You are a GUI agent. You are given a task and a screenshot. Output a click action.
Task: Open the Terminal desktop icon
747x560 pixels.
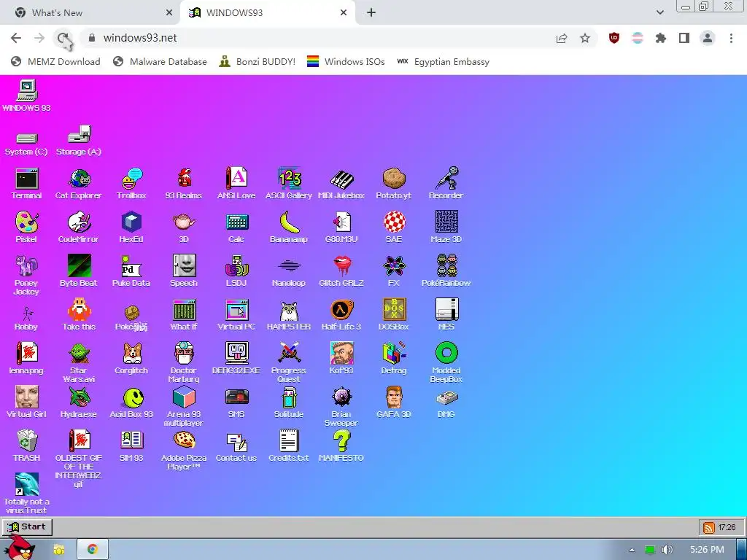[x=27, y=183]
